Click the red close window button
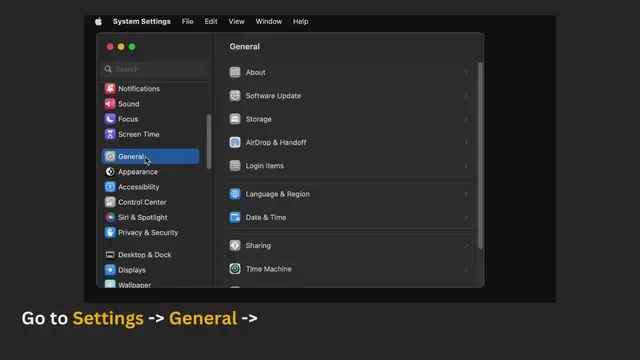The width and height of the screenshot is (640, 360). [110, 47]
